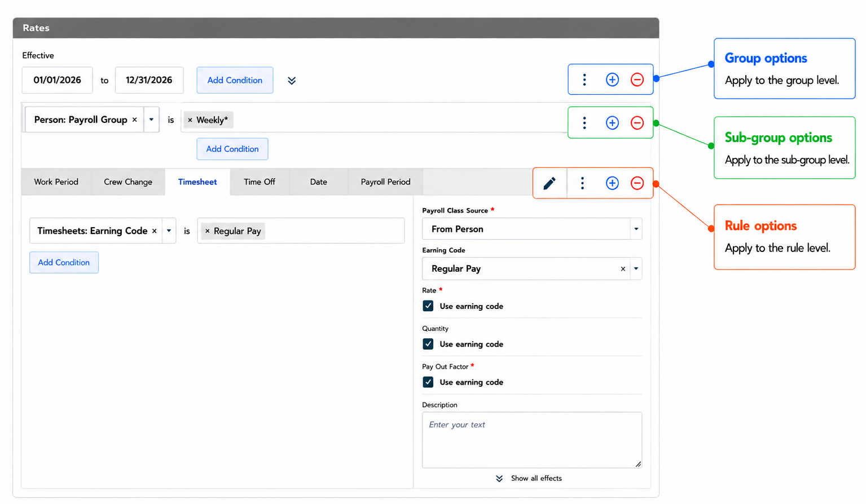Click the Regular Pay condition value field

301,231
